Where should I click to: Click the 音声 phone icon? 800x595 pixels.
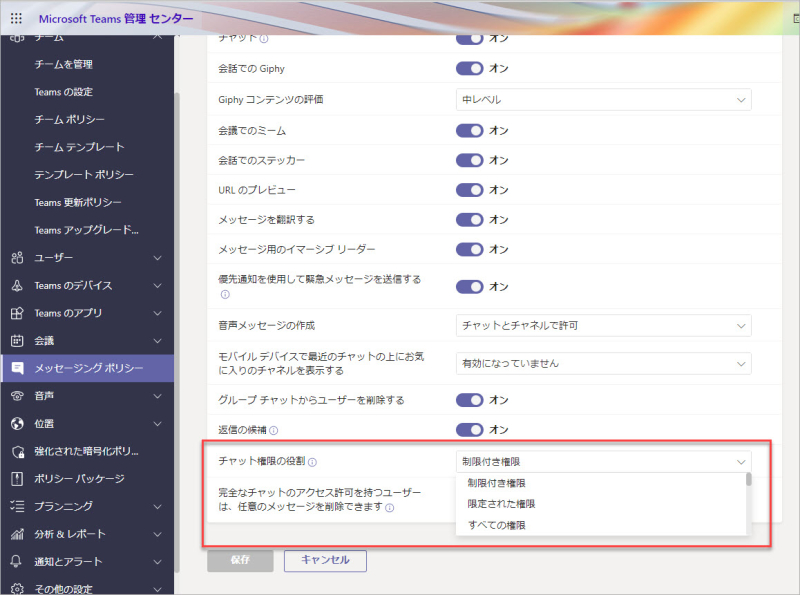[17, 396]
